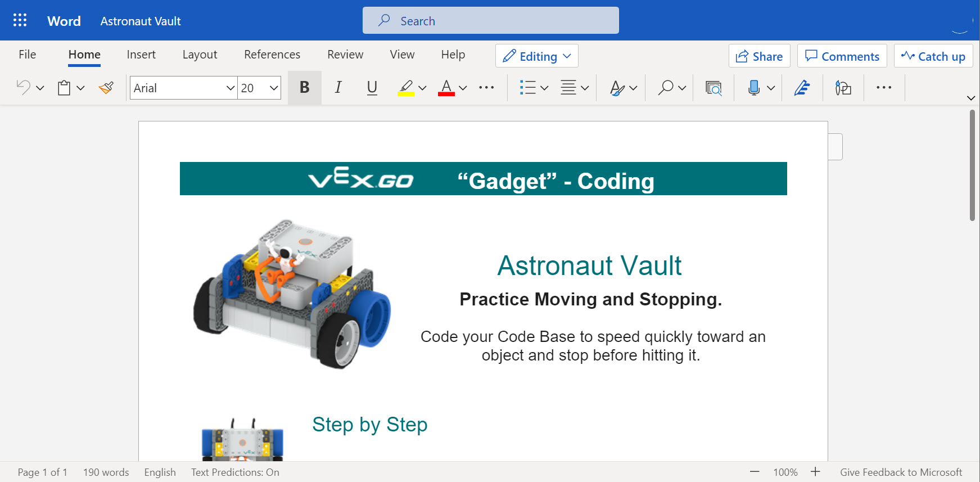
Task: Click the Undo arrow icon
Action: (x=24, y=88)
